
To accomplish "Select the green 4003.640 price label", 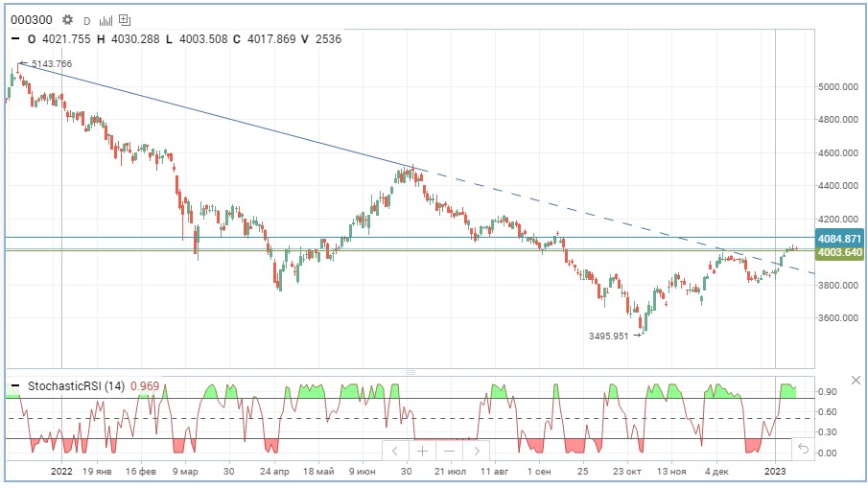I will pos(839,251).
